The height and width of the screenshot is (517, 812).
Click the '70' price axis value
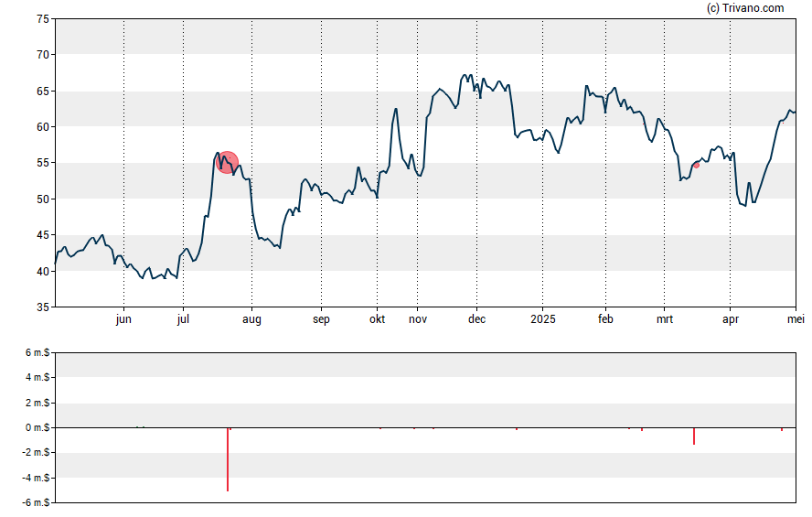pos(43,54)
